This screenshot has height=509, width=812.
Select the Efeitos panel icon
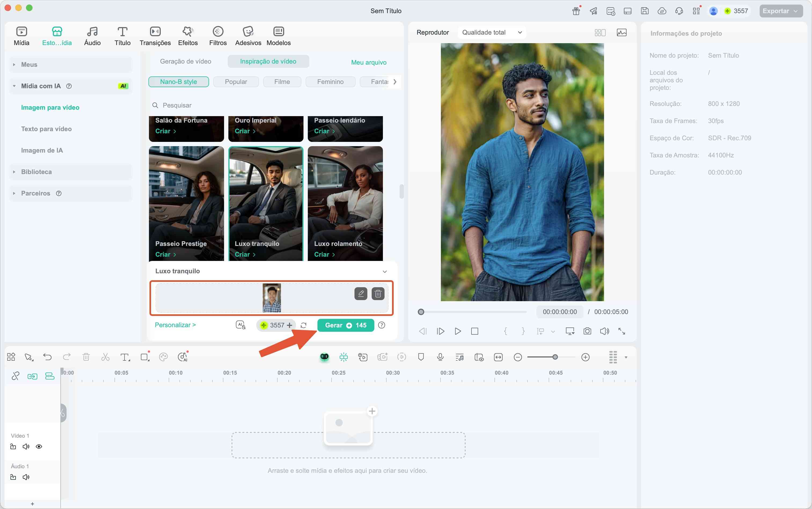pos(188,35)
